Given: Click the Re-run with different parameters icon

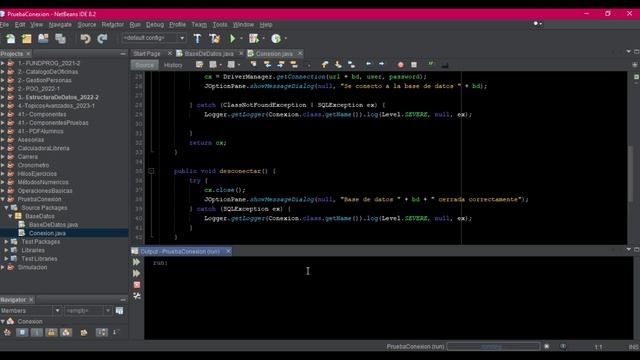Looking at the screenshot, I should click(137, 273).
